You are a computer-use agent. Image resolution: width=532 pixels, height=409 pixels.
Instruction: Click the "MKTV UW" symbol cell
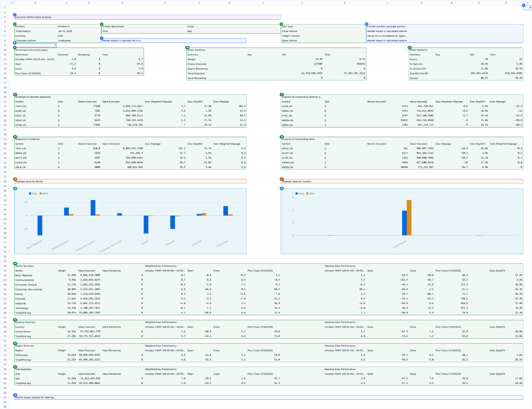(36, 158)
